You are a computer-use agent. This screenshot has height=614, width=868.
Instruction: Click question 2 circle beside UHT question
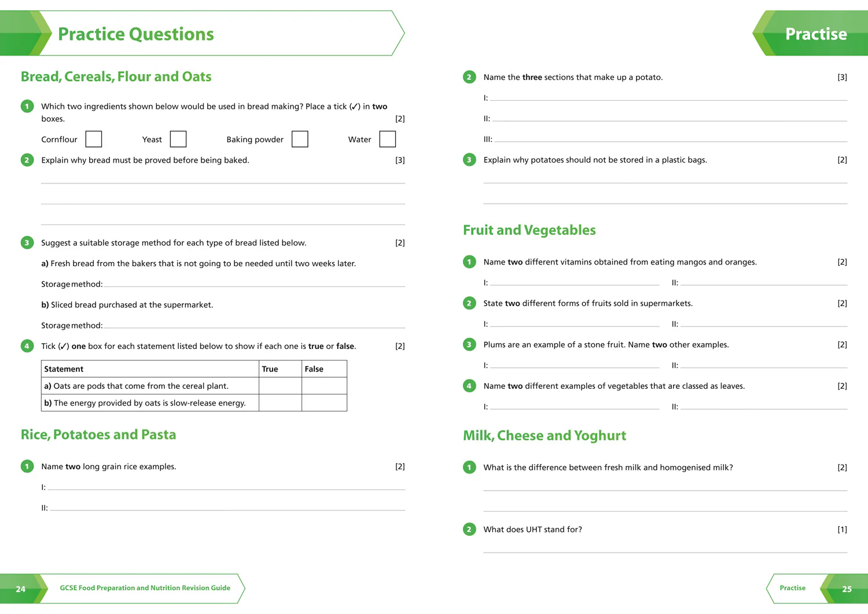[x=469, y=529]
